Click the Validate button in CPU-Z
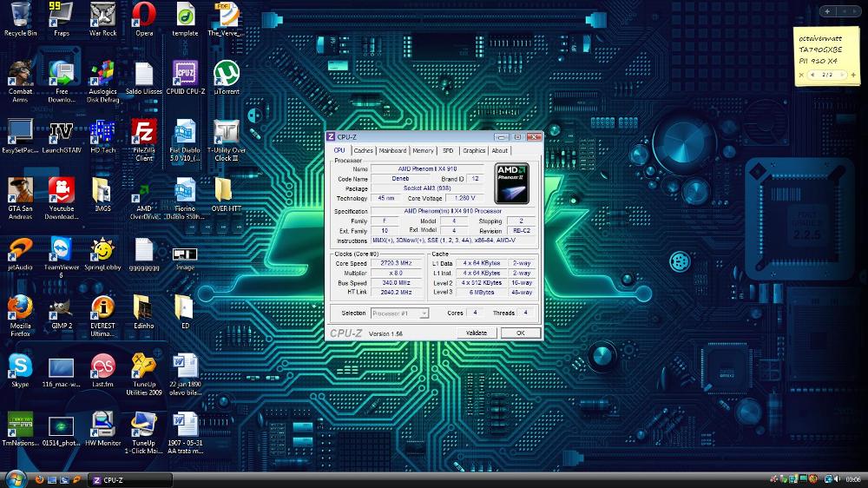The image size is (868, 488). (476, 333)
